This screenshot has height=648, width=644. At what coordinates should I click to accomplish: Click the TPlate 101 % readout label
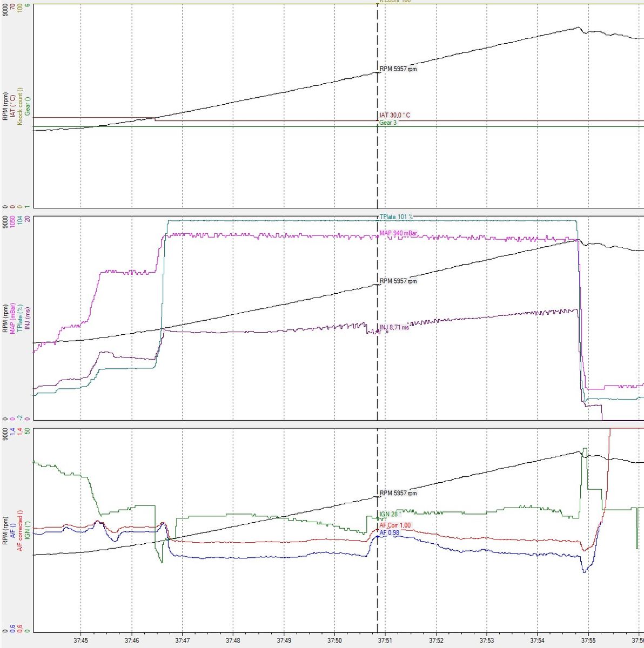point(396,217)
